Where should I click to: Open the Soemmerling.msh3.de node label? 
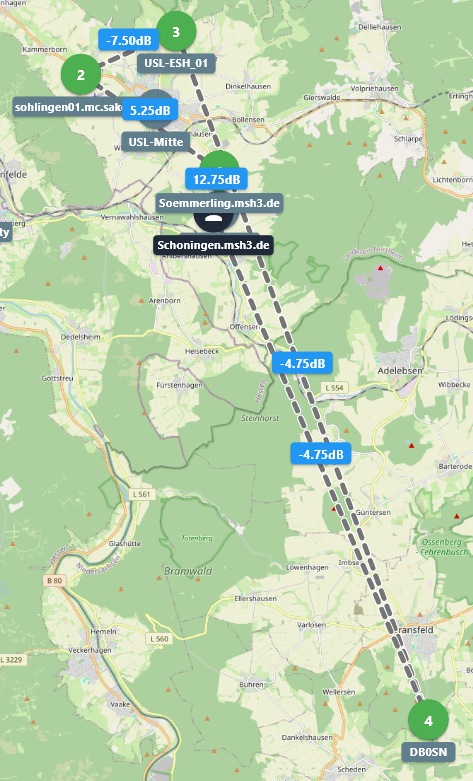point(219,203)
